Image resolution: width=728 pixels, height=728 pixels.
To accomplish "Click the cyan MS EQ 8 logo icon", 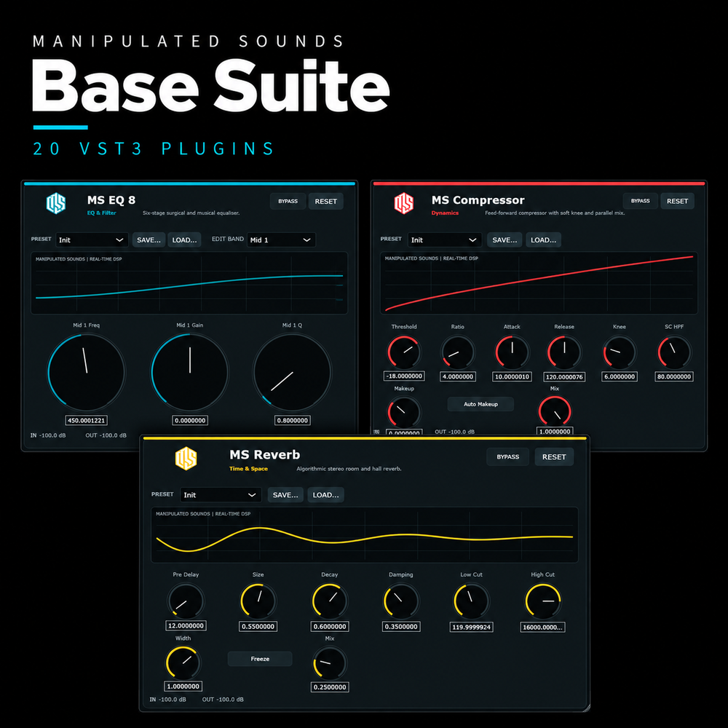I will point(56,203).
